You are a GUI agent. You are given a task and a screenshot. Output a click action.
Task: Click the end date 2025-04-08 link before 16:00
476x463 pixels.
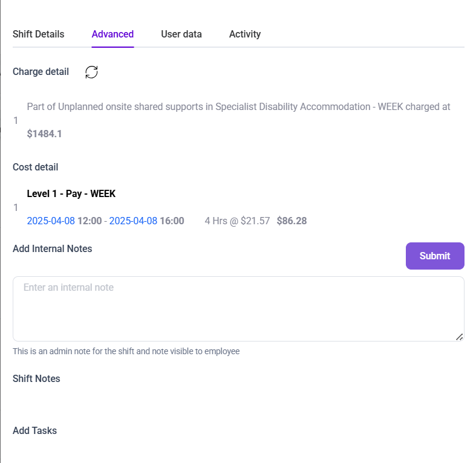click(133, 221)
